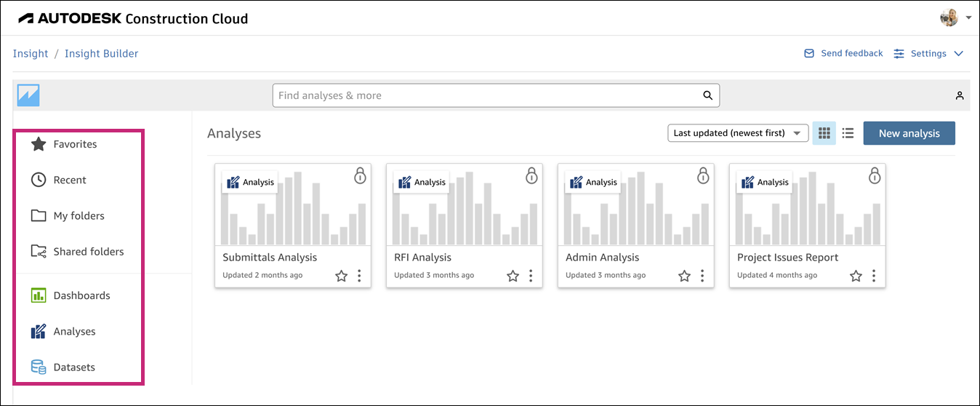Favorite the RFI Analysis with its star

point(513,276)
